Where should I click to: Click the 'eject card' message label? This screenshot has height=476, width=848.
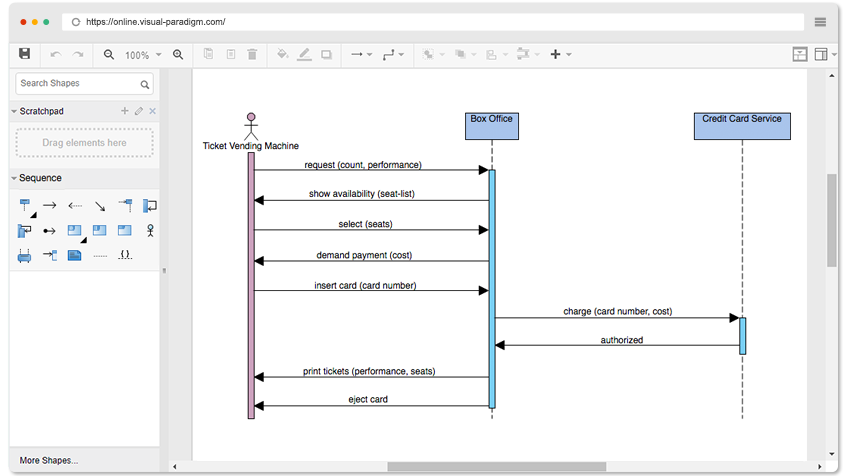click(368, 400)
